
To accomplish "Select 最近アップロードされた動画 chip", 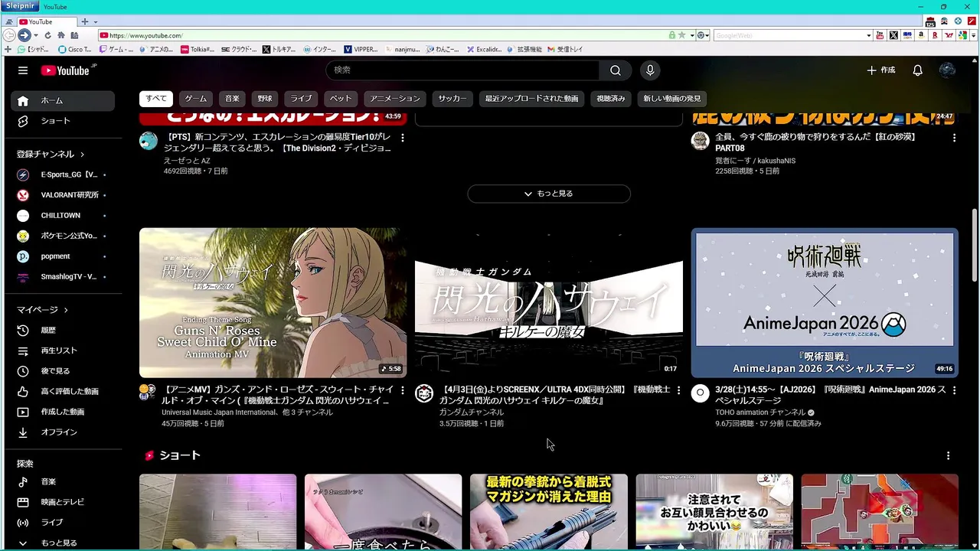I will (531, 99).
